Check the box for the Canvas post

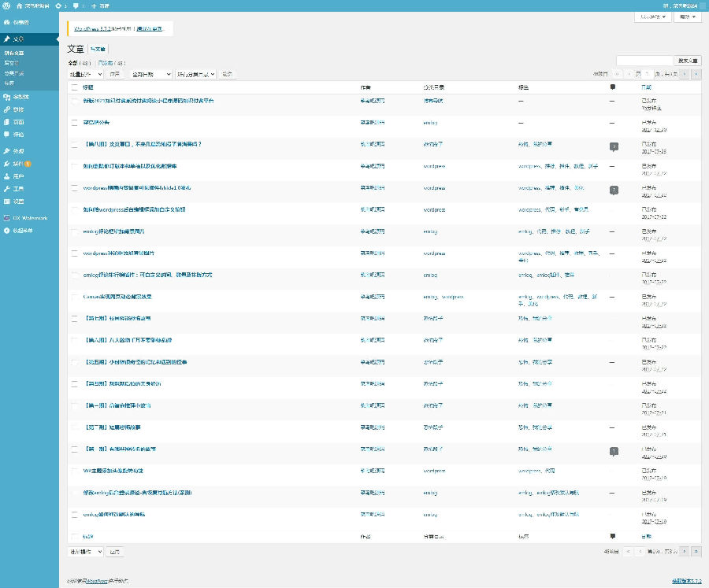75,297
